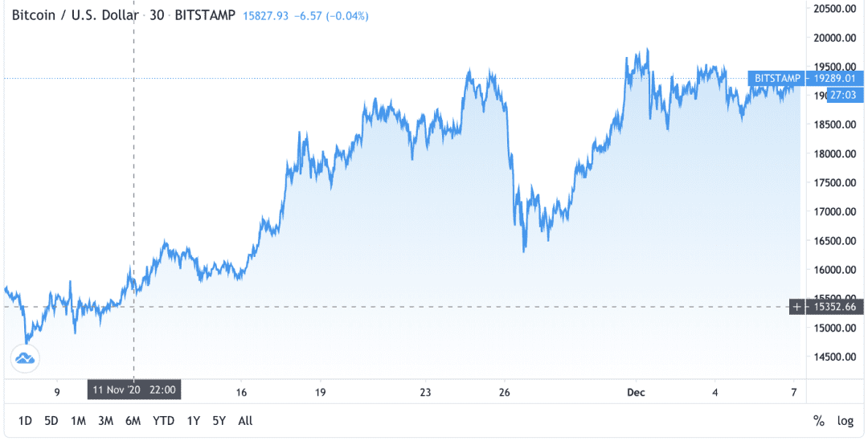Click the 20000.00 price axis label
The height and width of the screenshot is (441, 868).
point(835,38)
